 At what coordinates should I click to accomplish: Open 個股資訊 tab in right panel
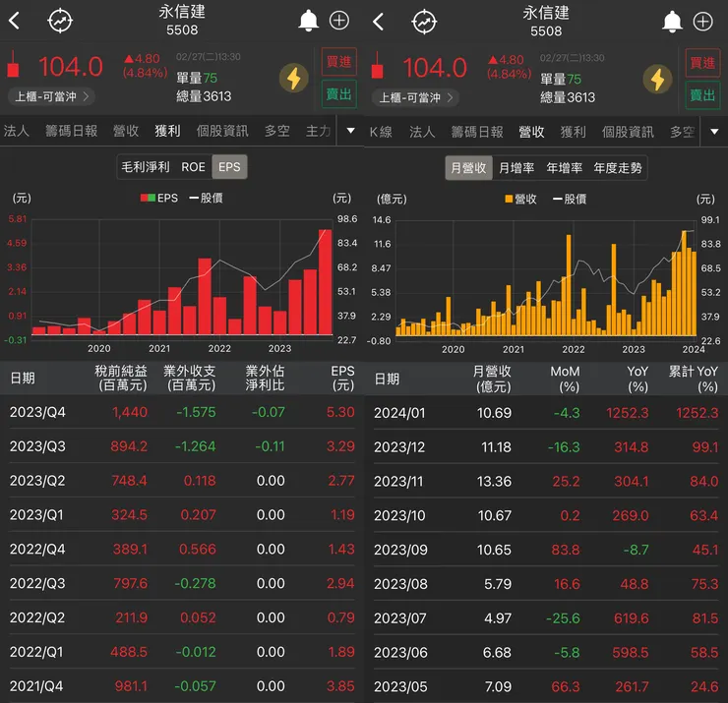tap(628, 132)
